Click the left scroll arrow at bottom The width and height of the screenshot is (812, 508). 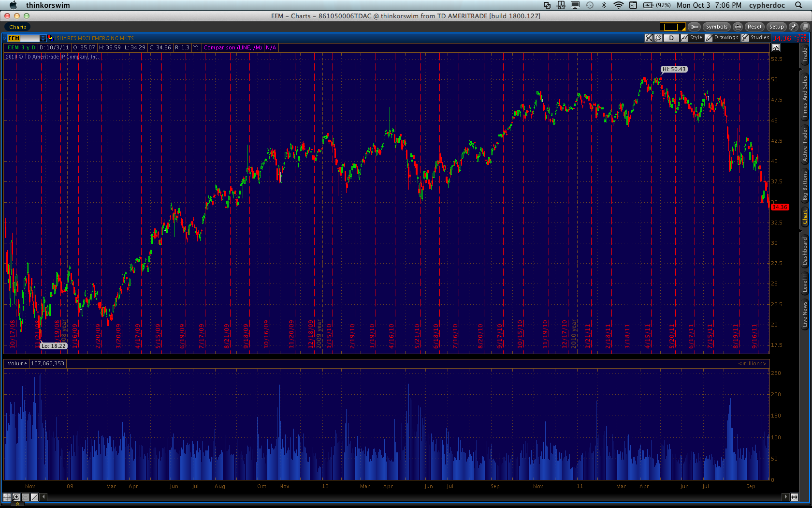coord(43,497)
